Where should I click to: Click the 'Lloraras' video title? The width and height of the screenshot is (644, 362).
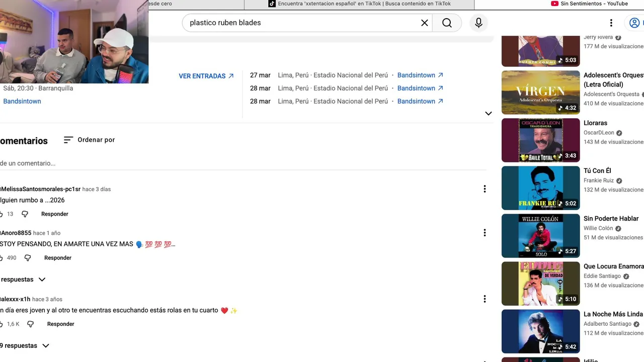click(595, 123)
